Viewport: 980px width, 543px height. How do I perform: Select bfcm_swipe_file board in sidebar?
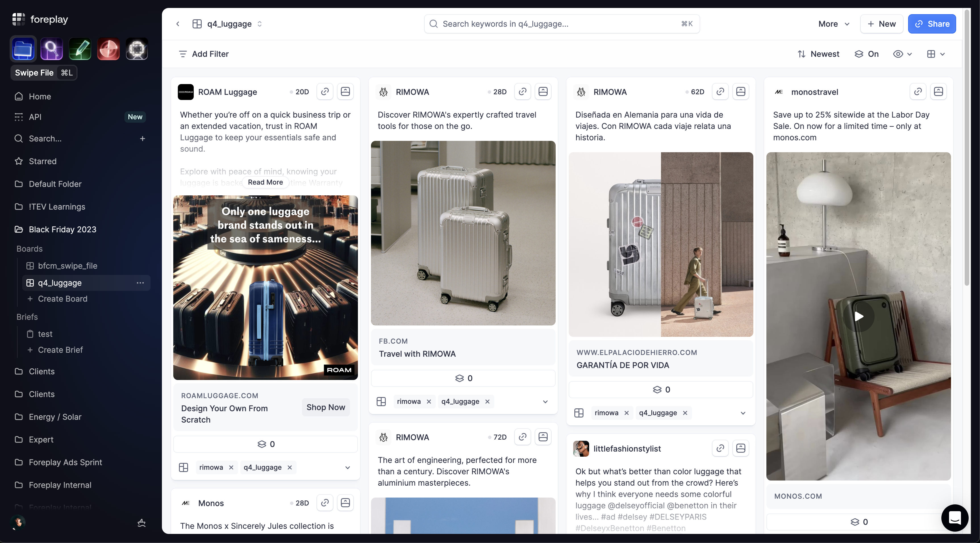point(67,266)
